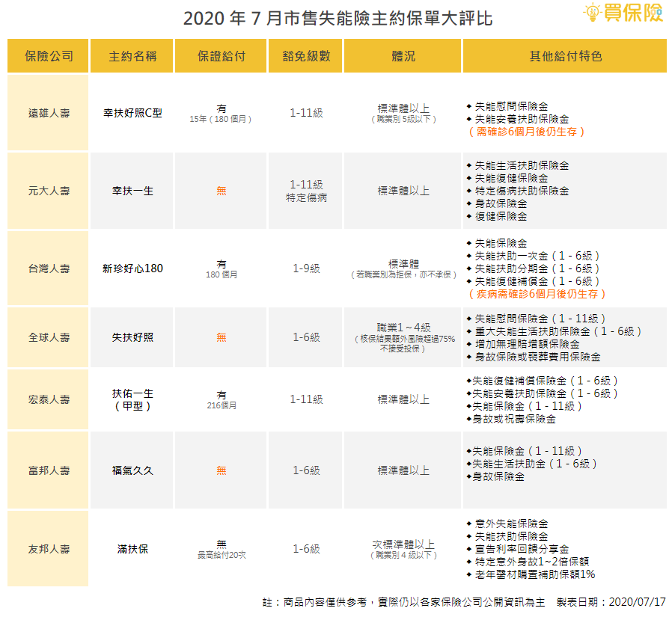This screenshot has height=617, width=672.
Task: Select the 豁免級數 column header
Action: pos(305,55)
